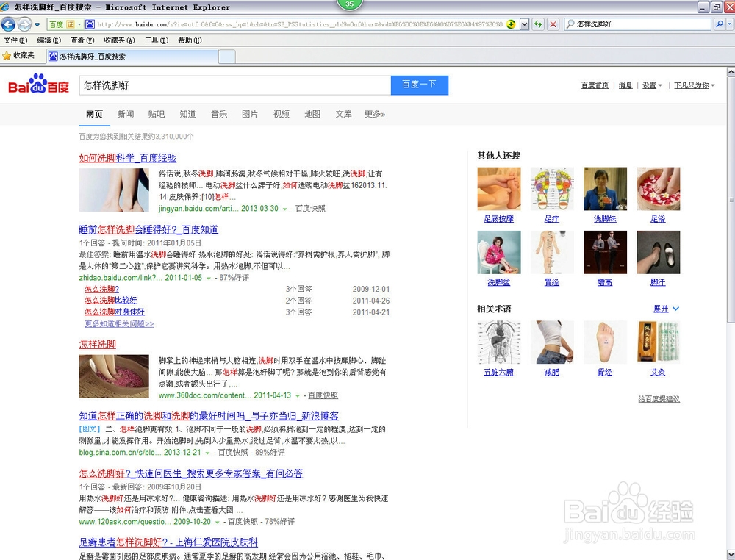Switch to the 知道 search tab
This screenshot has height=560, width=735.
point(188,114)
